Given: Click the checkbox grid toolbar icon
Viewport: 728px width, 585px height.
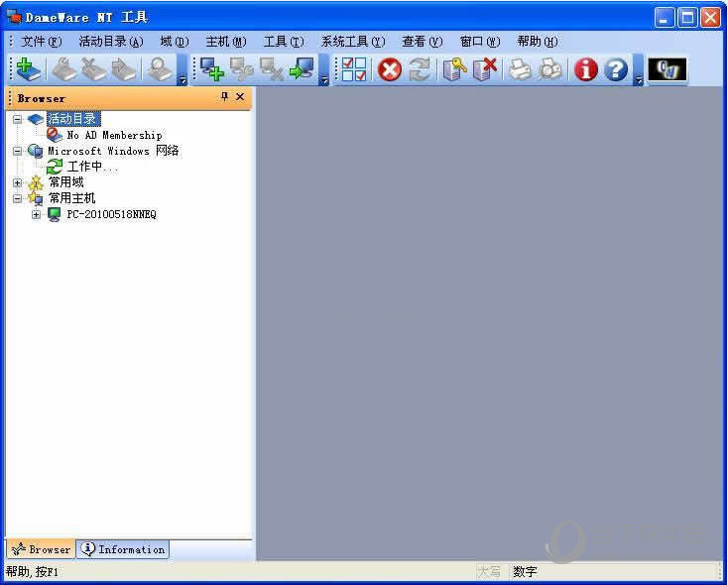Looking at the screenshot, I should [354, 69].
